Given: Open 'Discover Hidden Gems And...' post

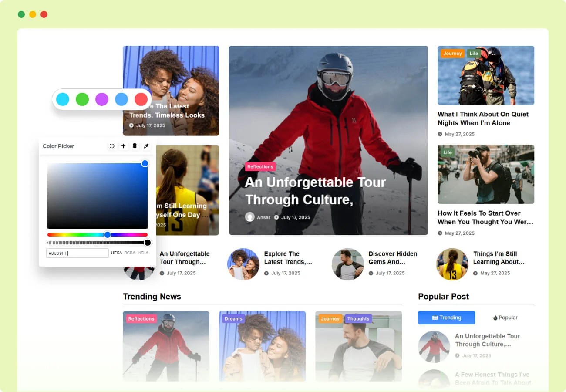Looking at the screenshot, I should 393,258.
